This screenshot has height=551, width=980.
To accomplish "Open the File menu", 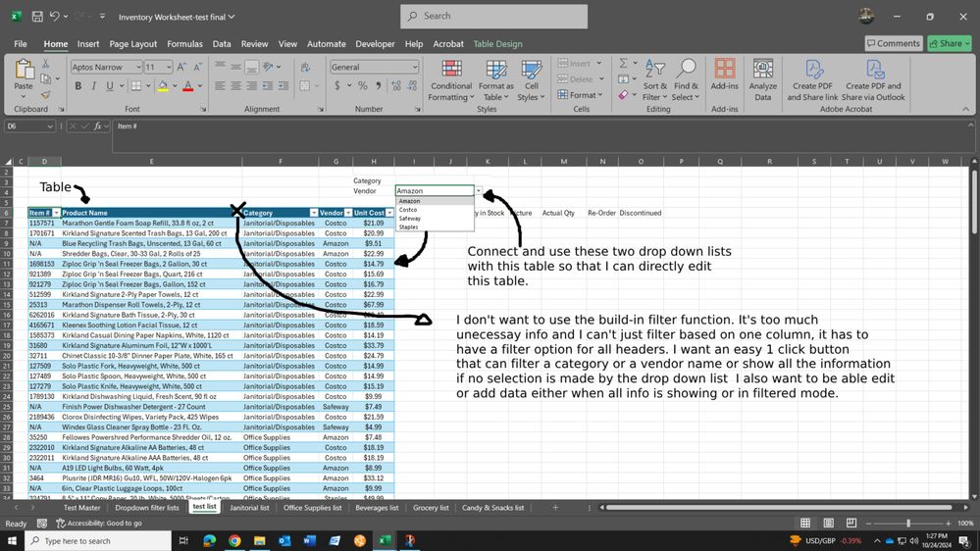I will point(21,44).
